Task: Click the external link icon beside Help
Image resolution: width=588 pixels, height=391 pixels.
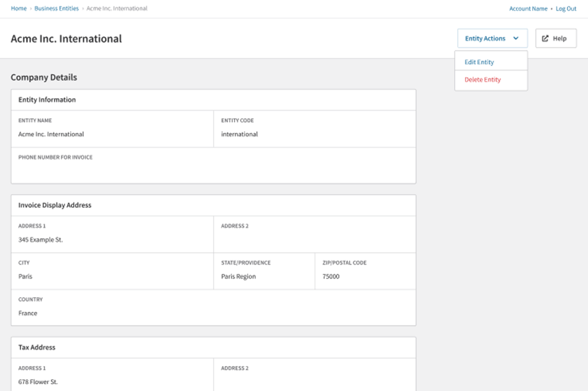Action: (545, 39)
